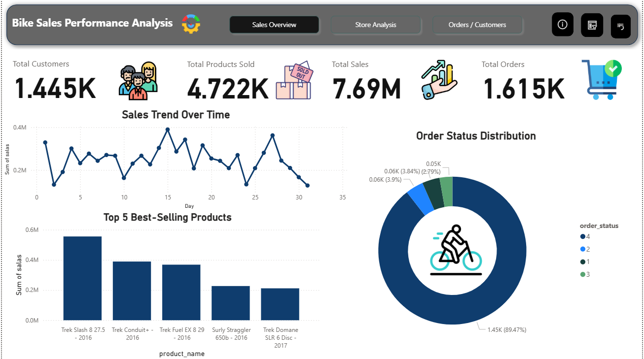Screen dimensions: 644x359
Task: Select the Trek Slash 8 27.5 bar
Action: 82,278
